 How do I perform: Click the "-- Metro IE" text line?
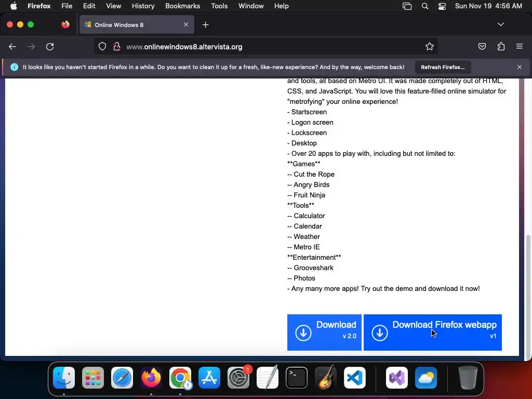point(303,247)
